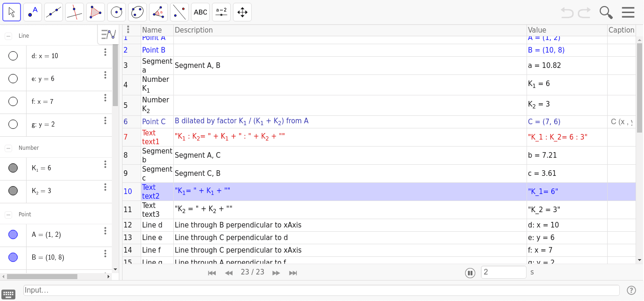Select highlighted row 10 Text text2
The width and height of the screenshot is (644, 301).
click(379, 192)
